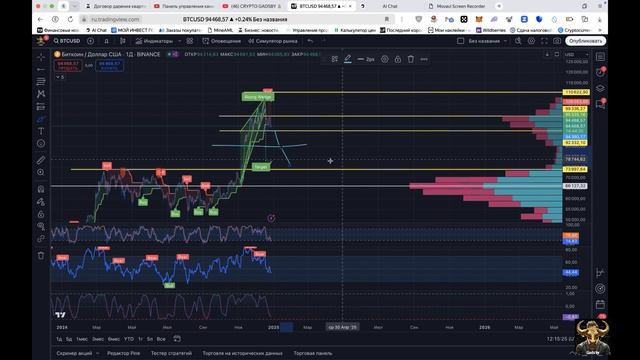The height and width of the screenshot is (360, 640).
Task: Open Оповещение alert creation
Action: pyautogui.click(x=222, y=41)
